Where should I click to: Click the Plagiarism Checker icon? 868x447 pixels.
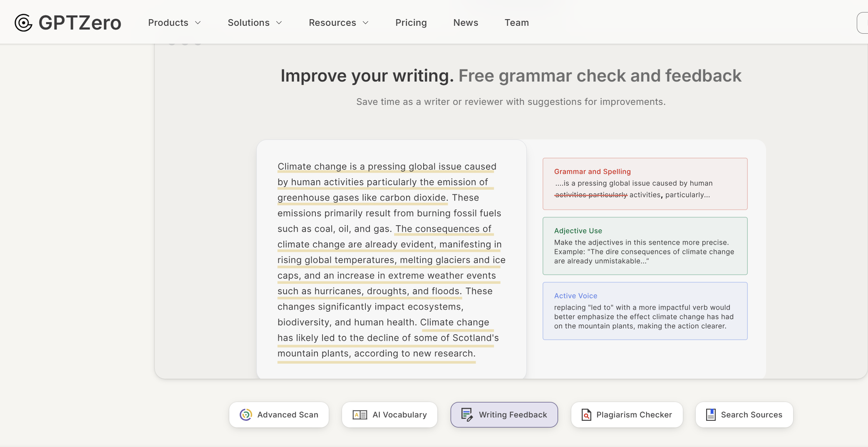tap(586, 415)
